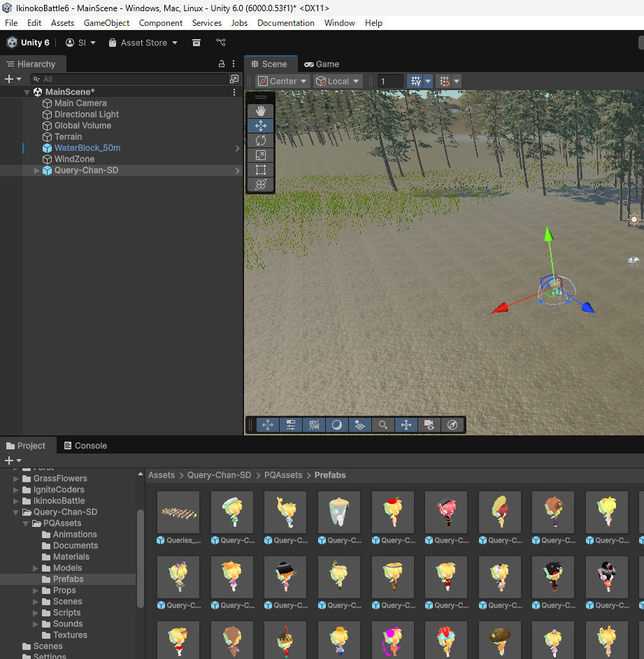
Task: Toggle grid snapping in Scene view
Action: 444,81
